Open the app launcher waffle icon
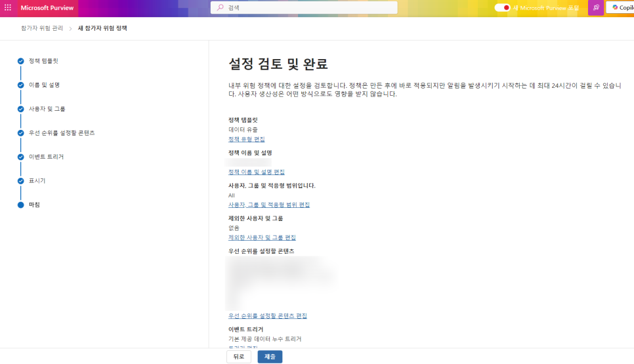This screenshot has width=634, height=364. click(8, 8)
